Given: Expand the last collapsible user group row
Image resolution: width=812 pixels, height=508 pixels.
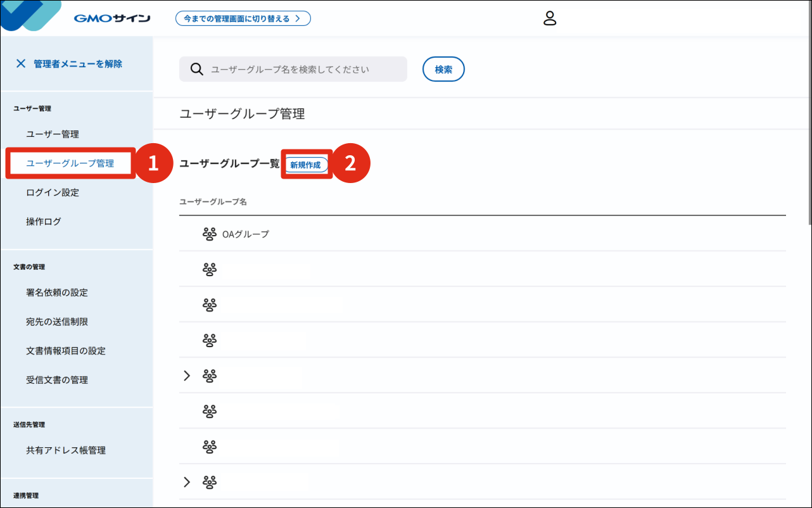Looking at the screenshot, I should pyautogui.click(x=186, y=482).
